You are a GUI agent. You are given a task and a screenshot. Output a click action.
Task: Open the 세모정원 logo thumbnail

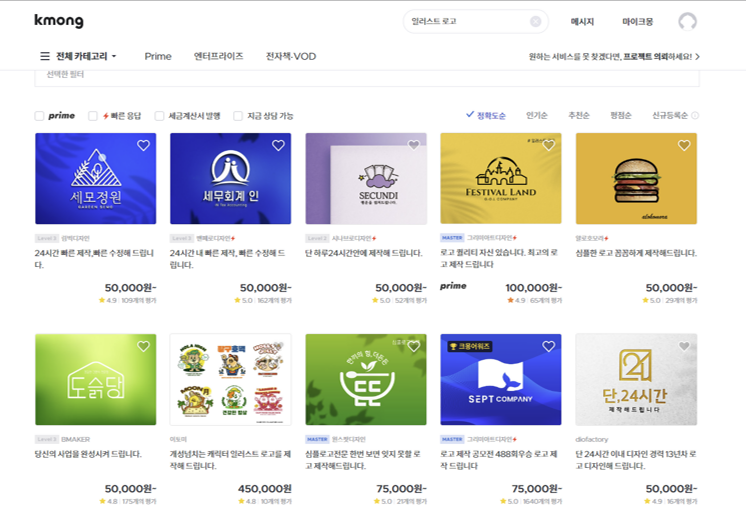pos(96,178)
